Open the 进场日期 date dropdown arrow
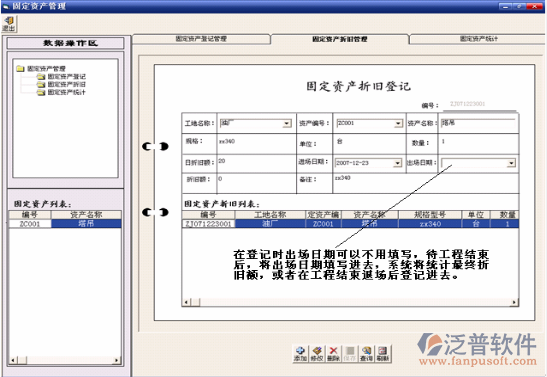 tap(397, 163)
